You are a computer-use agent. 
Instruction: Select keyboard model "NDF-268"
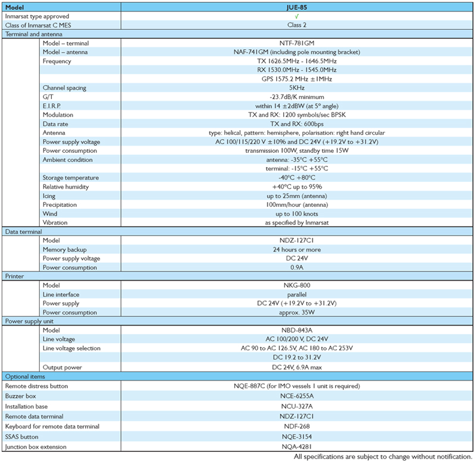coord(296,426)
